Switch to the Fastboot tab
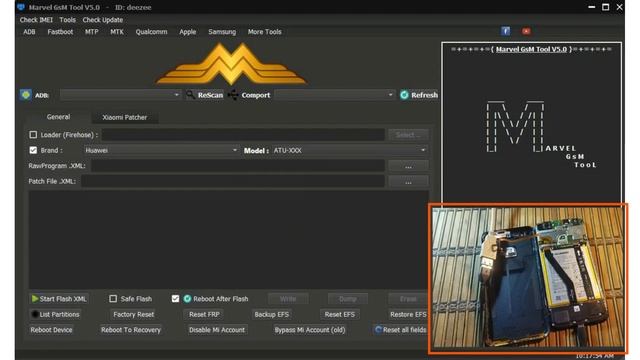 point(60,31)
